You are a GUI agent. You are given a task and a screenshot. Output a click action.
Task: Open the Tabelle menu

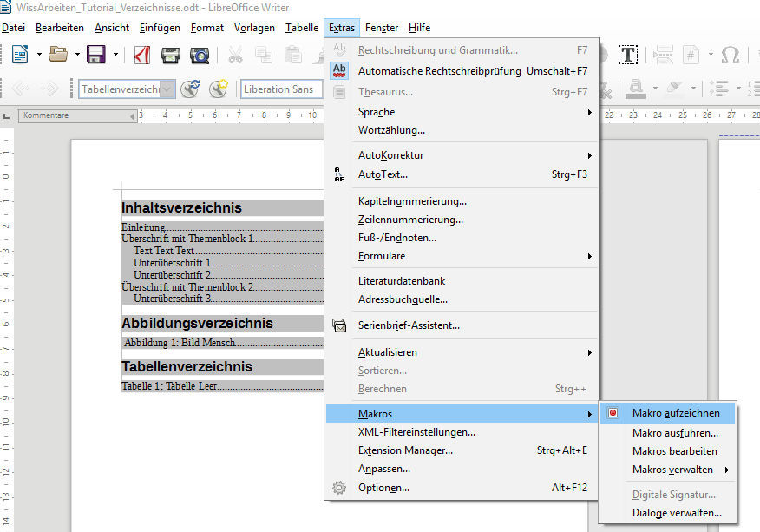pyautogui.click(x=302, y=28)
